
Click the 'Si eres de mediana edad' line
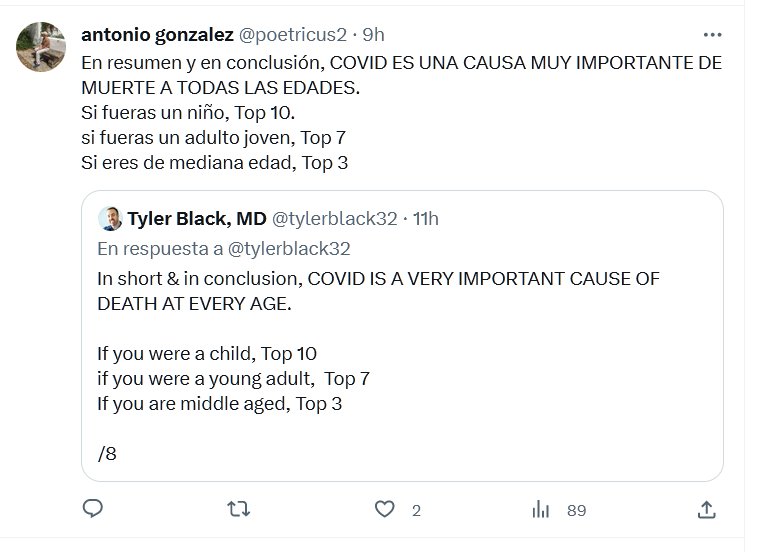[x=215, y=162]
